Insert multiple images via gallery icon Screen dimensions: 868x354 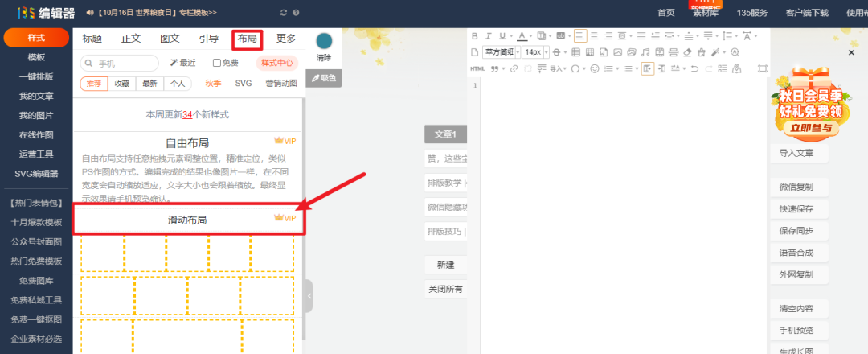point(631,52)
